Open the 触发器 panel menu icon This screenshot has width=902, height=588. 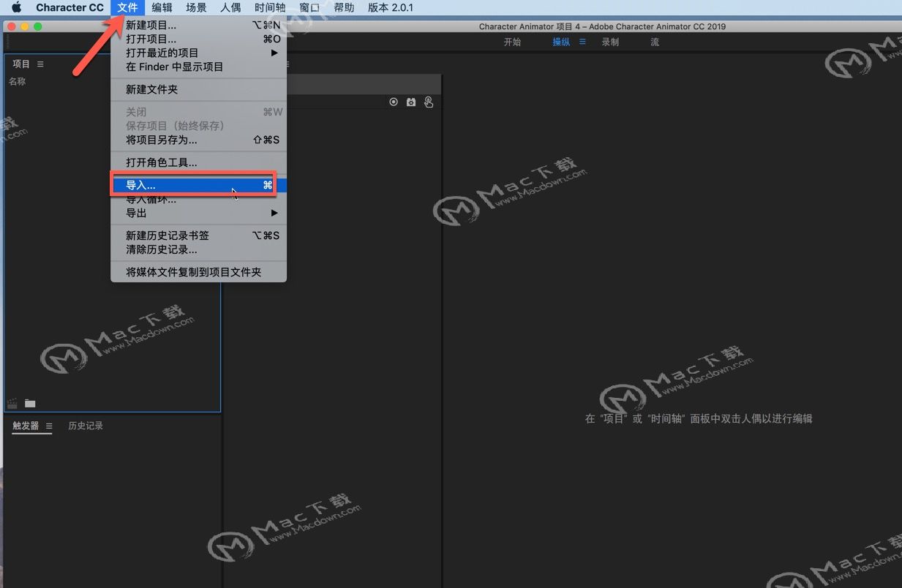[49, 426]
